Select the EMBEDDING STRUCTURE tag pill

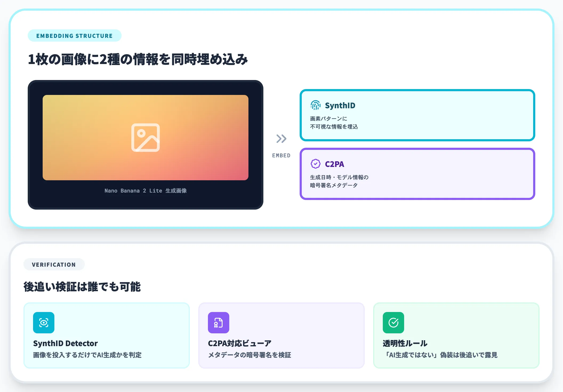tap(75, 36)
